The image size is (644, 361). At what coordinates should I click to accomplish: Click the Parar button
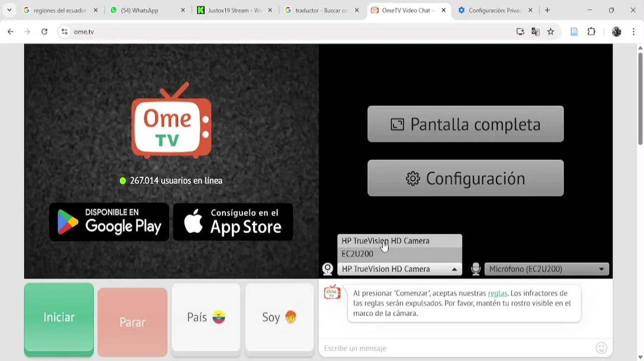pos(132,322)
